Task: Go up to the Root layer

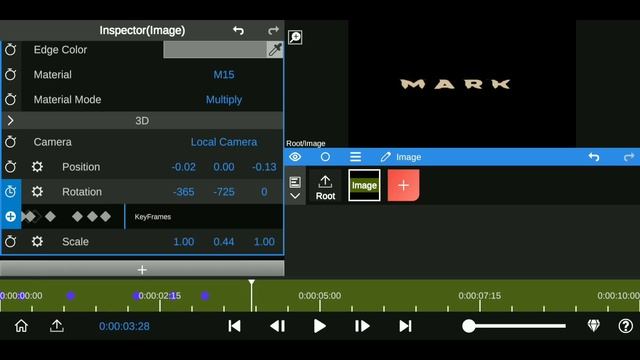Action: point(325,187)
